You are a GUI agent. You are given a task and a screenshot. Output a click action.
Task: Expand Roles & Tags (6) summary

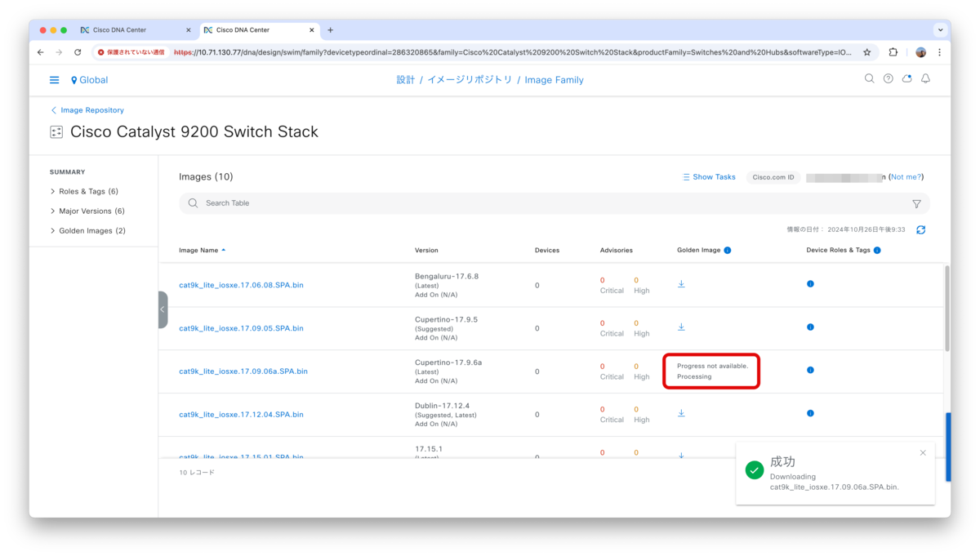(84, 192)
